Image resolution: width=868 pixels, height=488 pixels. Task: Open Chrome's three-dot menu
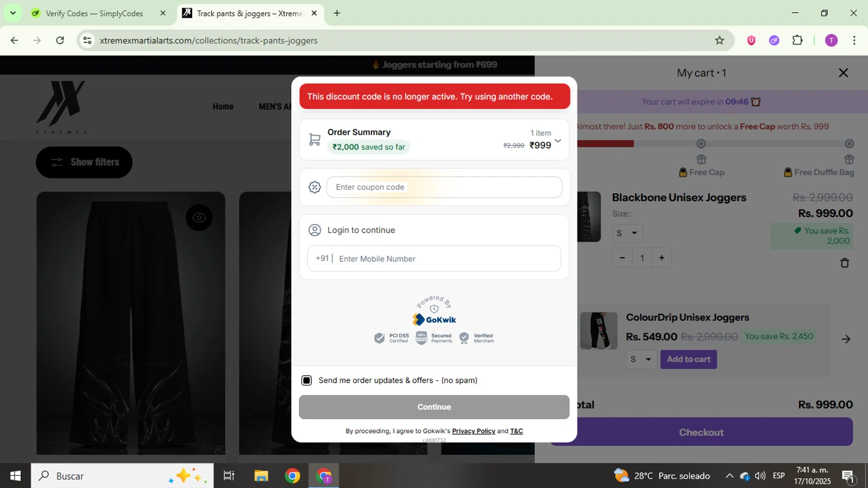pyautogui.click(x=854, y=41)
